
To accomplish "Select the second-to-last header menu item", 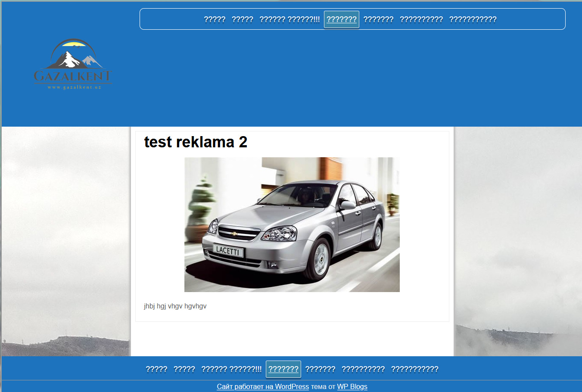I will click(x=421, y=19).
